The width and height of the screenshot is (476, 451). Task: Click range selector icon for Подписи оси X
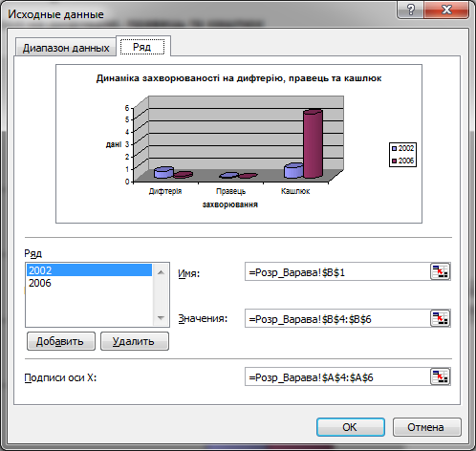[x=440, y=376]
